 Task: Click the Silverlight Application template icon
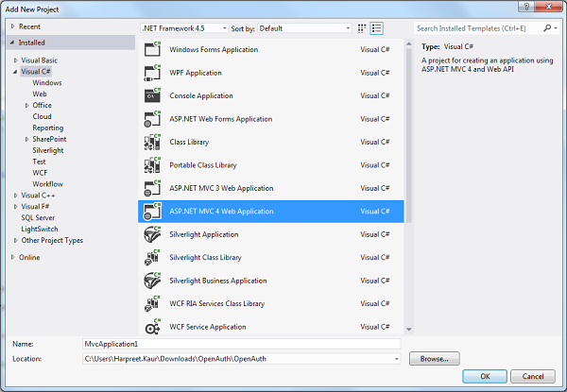tap(152, 234)
